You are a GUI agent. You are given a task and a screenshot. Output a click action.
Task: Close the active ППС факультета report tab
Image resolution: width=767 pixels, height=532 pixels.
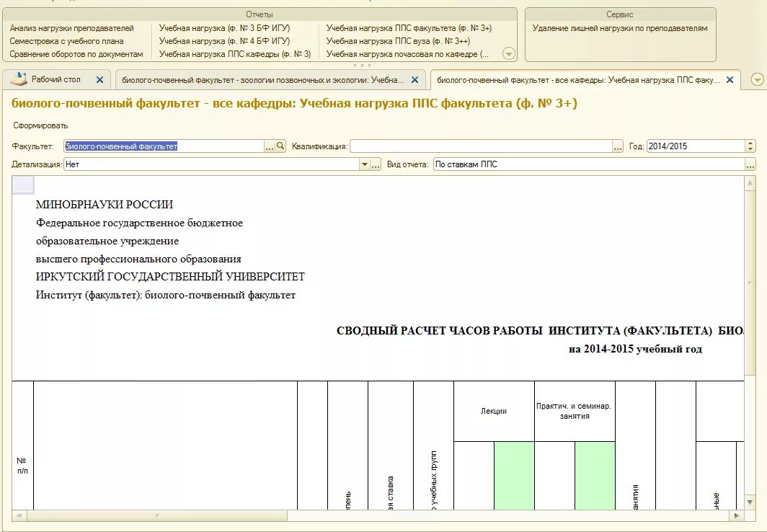tap(730, 81)
